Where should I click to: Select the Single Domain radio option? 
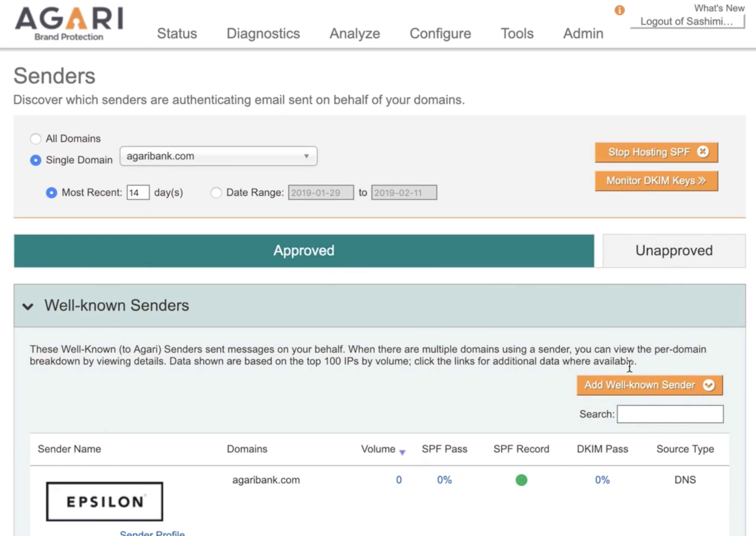36,160
